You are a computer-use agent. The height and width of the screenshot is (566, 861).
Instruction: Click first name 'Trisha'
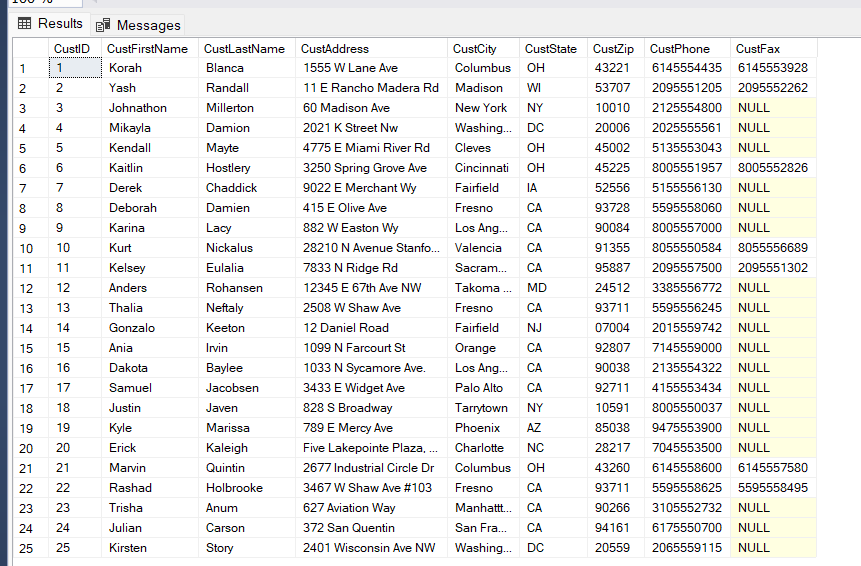click(150, 508)
